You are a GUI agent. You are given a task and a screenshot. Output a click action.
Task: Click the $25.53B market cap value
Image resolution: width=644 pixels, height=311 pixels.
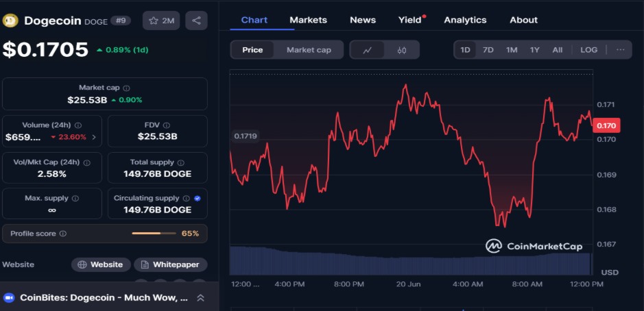point(87,100)
